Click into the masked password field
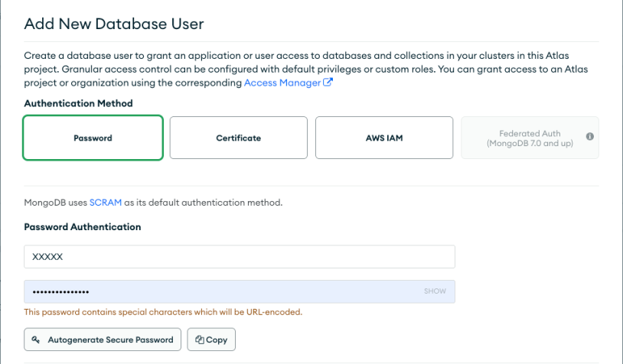 pyautogui.click(x=240, y=292)
